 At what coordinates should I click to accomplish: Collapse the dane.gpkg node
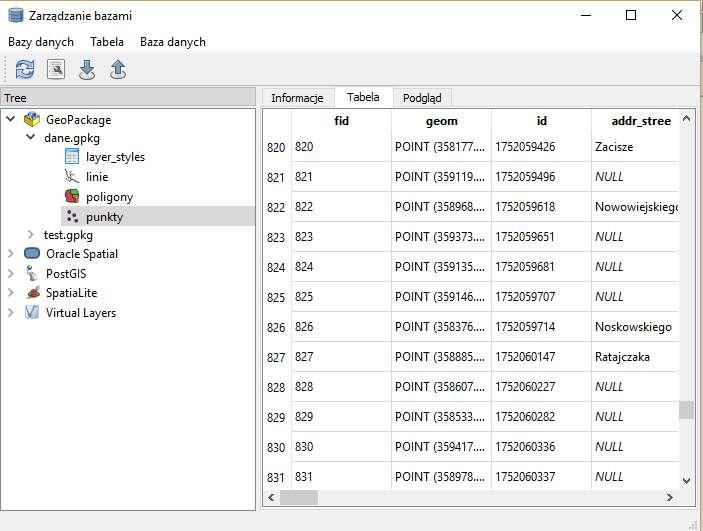(x=30, y=137)
